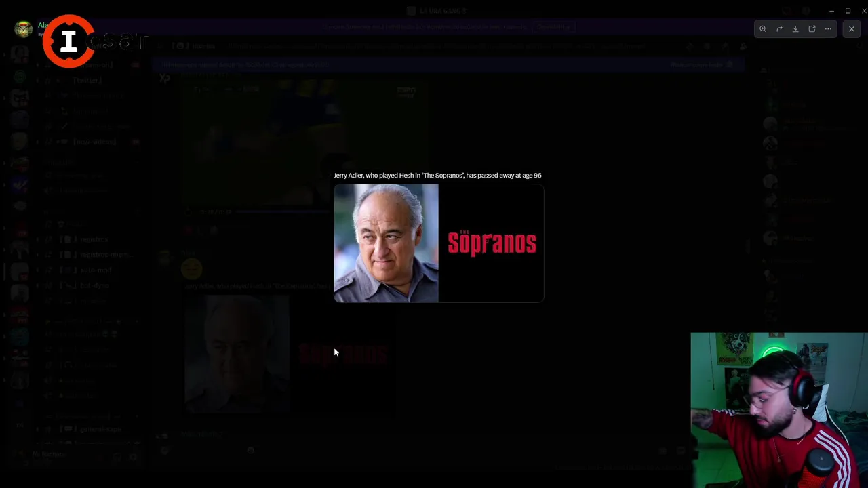
Task: Maximize the Discord window
Action: (848, 11)
